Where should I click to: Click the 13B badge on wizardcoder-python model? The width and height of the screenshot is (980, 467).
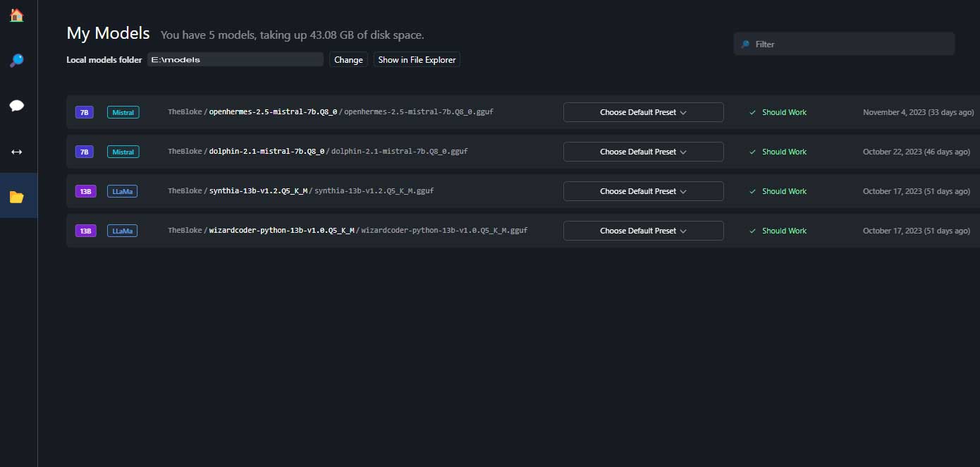(85, 230)
